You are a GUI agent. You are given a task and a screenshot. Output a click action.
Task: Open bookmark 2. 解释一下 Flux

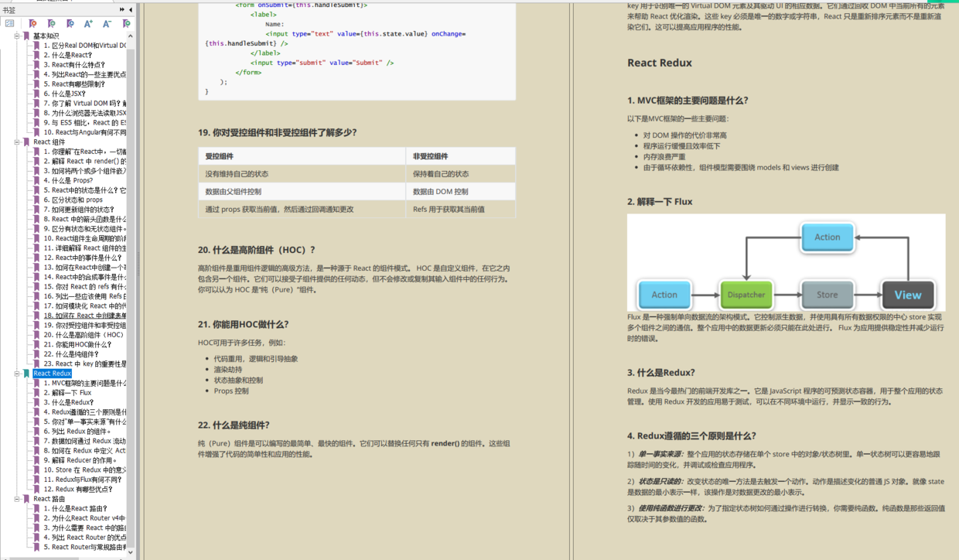pyautogui.click(x=67, y=392)
